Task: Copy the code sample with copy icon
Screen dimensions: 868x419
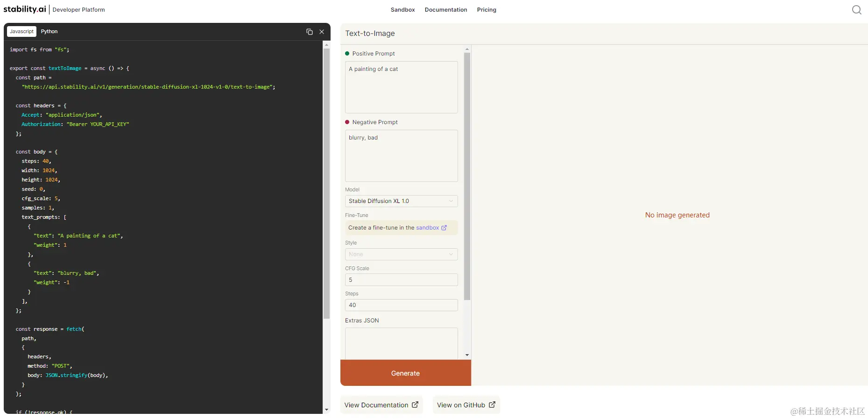Action: (309, 32)
